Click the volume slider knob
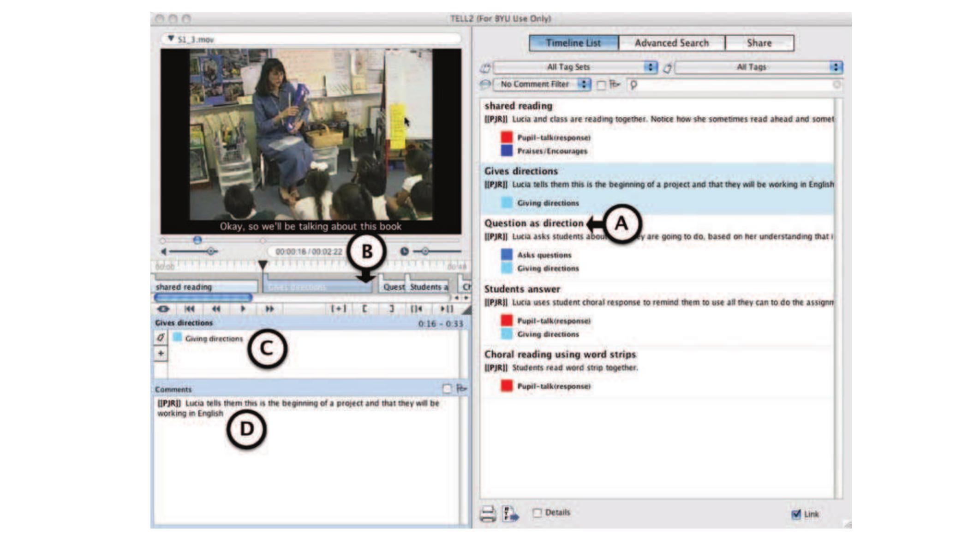 (x=211, y=252)
